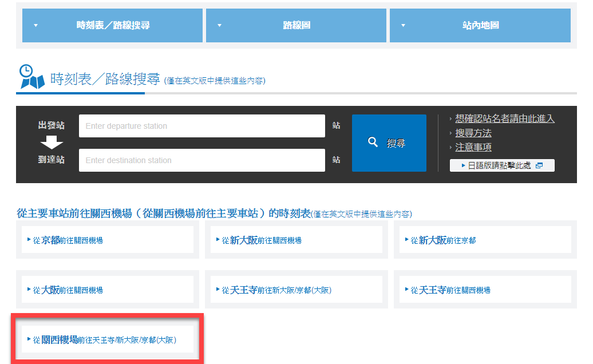Open the 時刻表／路線搜尋 tab
Viewport: 593px width, 364px height.
[112, 25]
